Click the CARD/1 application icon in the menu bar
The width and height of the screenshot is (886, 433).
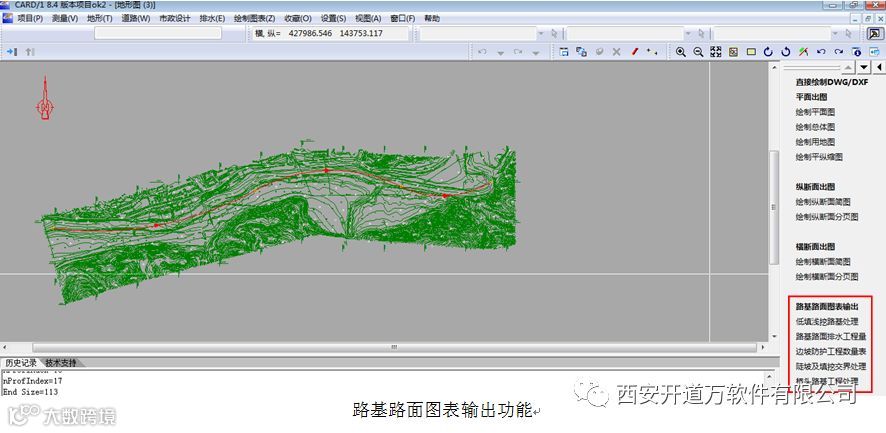7,18
